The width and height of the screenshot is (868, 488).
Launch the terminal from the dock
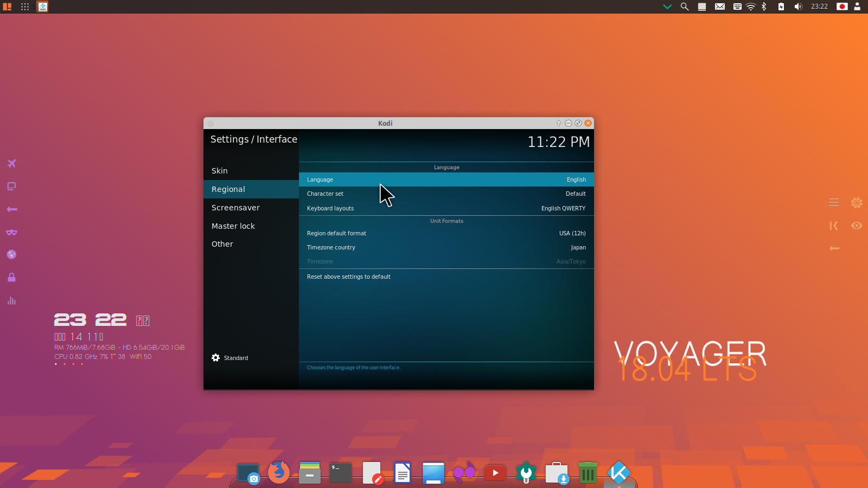pyautogui.click(x=341, y=473)
